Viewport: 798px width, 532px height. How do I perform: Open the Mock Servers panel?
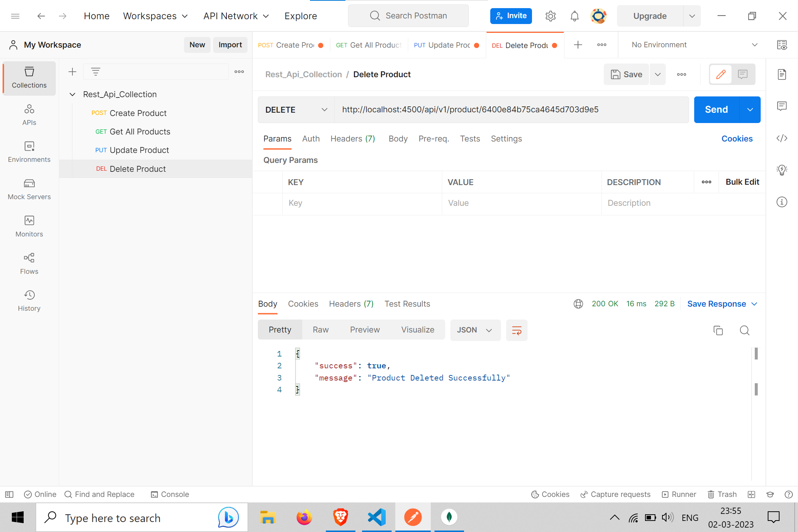click(x=29, y=188)
